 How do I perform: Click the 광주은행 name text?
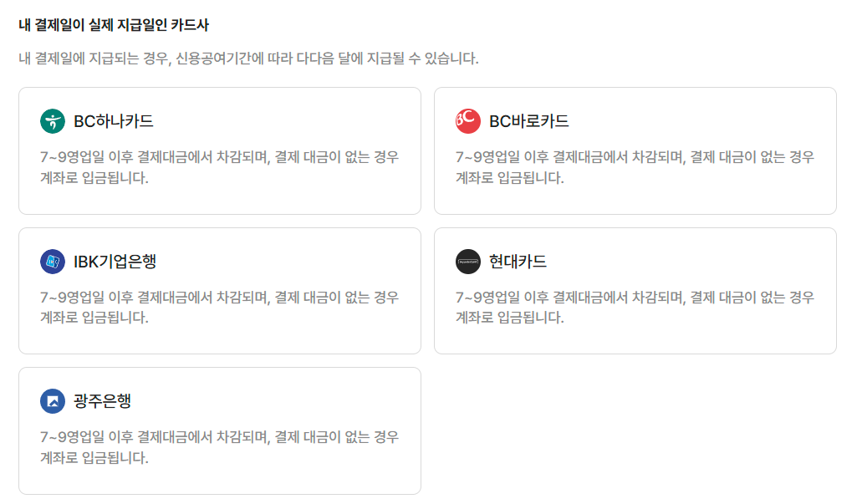pos(100,400)
